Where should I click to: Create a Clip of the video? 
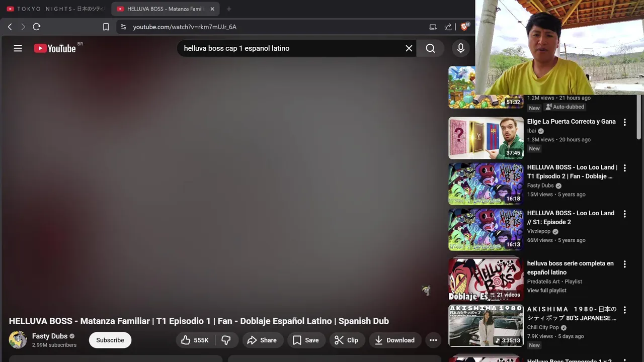tap(347, 340)
